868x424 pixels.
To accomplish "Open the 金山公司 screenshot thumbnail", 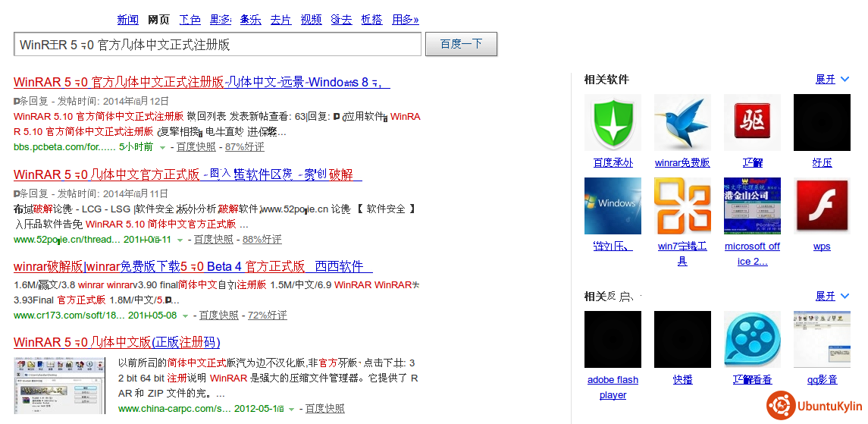I will point(752,206).
